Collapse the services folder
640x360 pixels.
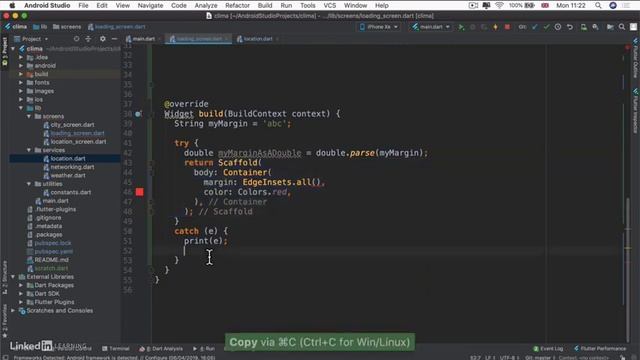29,150
